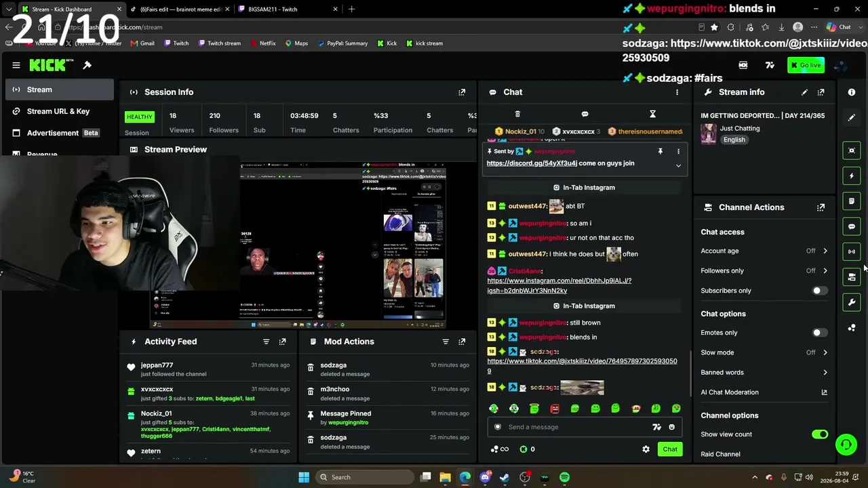The image size is (868, 488).
Task: Filter the Mod Actions list
Action: pyautogui.click(x=445, y=342)
